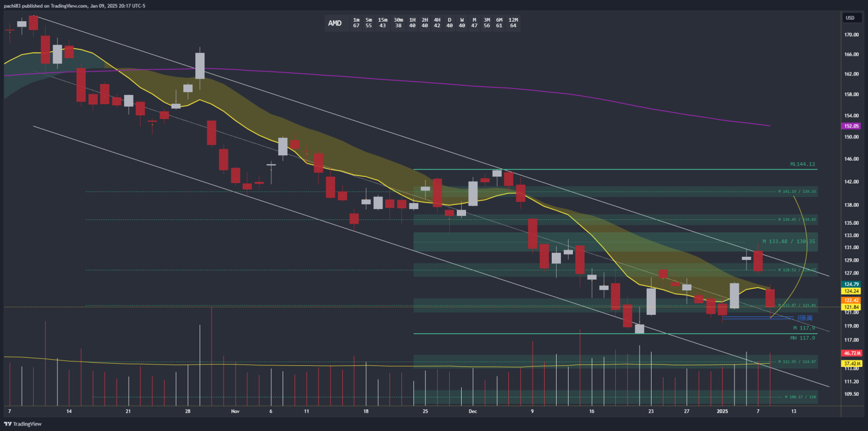Click the teal 124.79 price tag
The height and width of the screenshot is (431, 868).
[851, 284]
